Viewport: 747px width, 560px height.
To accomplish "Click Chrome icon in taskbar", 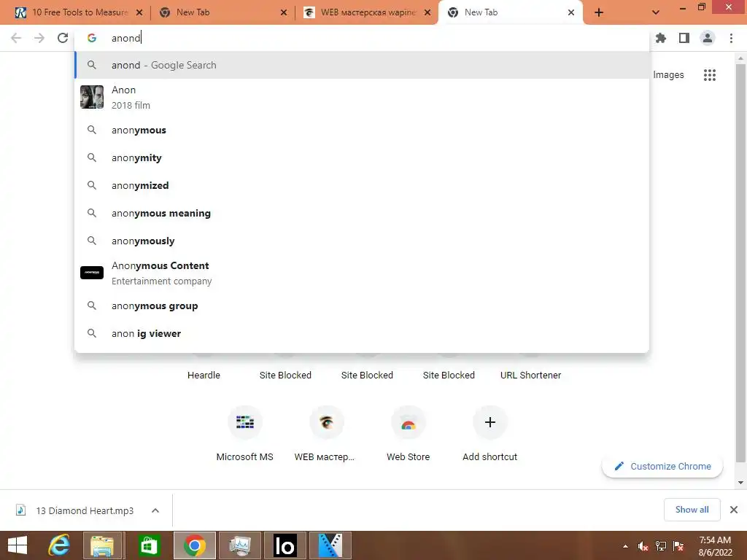I will (x=194, y=545).
